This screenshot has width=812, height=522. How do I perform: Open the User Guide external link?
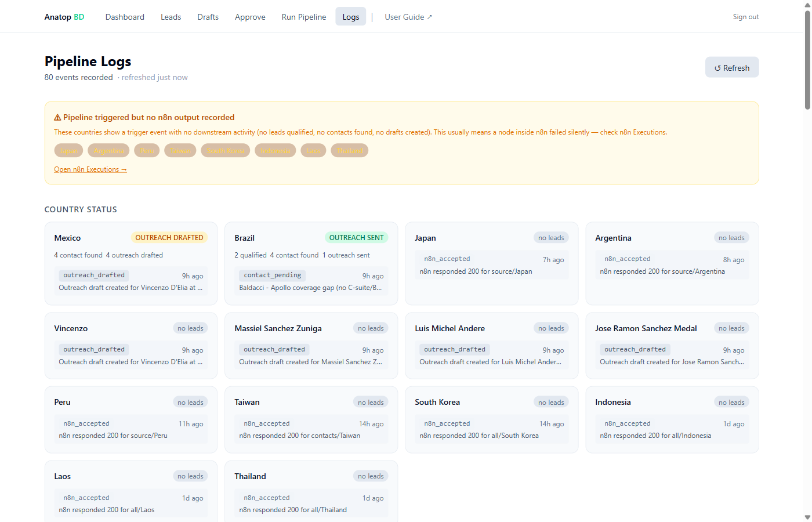(408, 17)
